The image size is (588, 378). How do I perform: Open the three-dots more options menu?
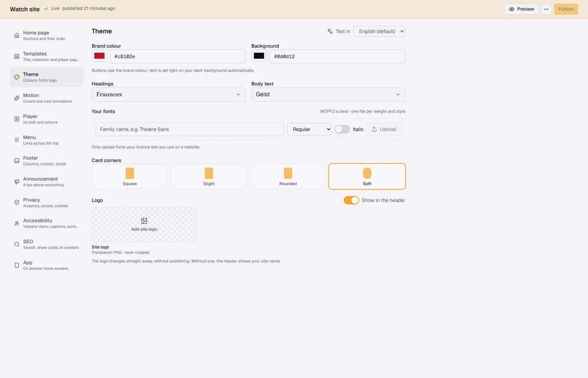tap(546, 9)
